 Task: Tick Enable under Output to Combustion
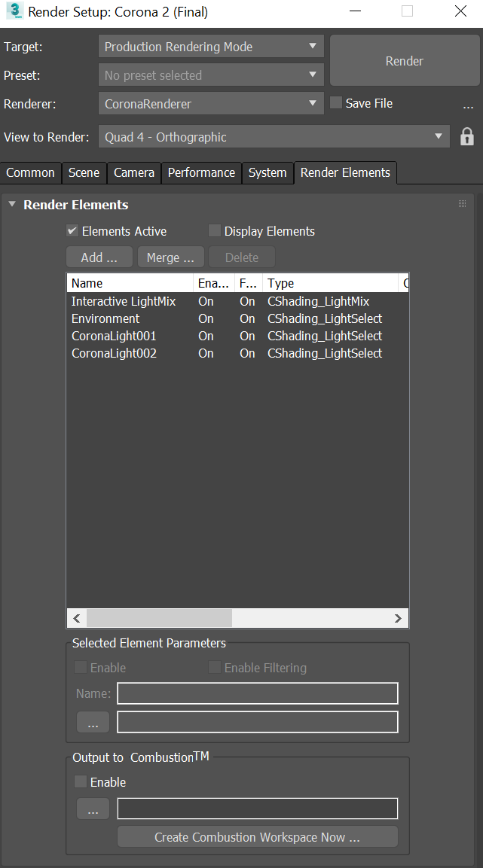tap(81, 781)
